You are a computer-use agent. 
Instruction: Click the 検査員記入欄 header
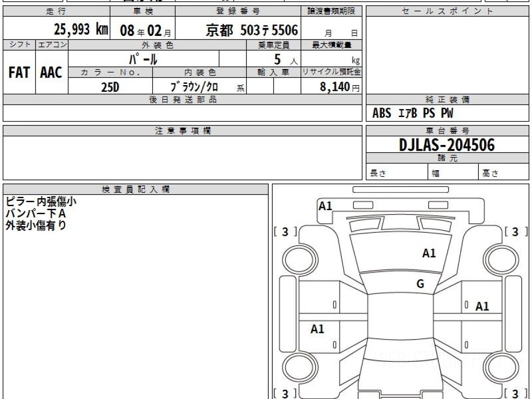pos(136,189)
